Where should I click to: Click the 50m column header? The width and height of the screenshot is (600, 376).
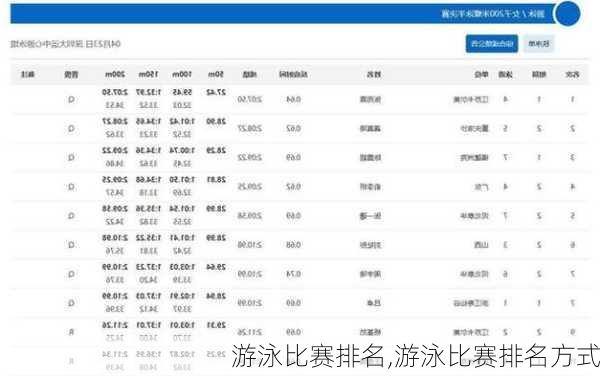215,74
